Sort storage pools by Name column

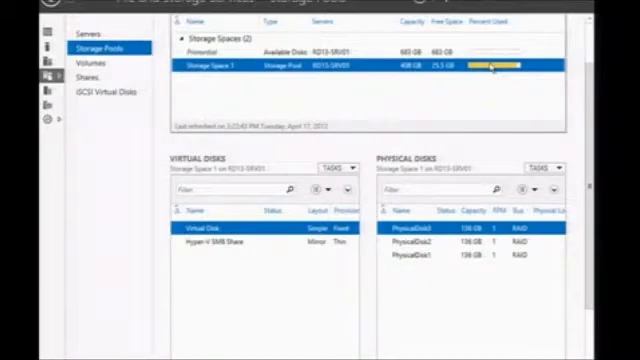195,21
